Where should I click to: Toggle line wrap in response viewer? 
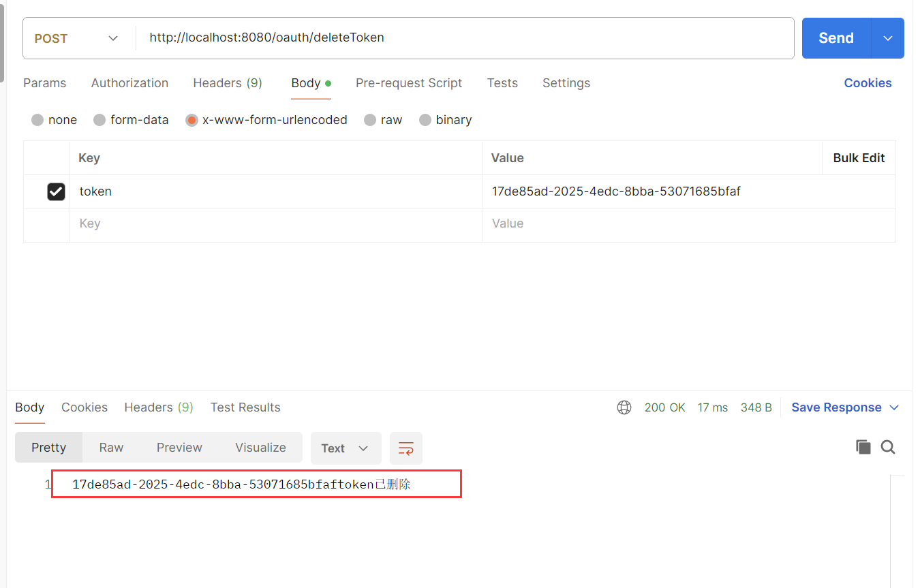pyautogui.click(x=406, y=448)
